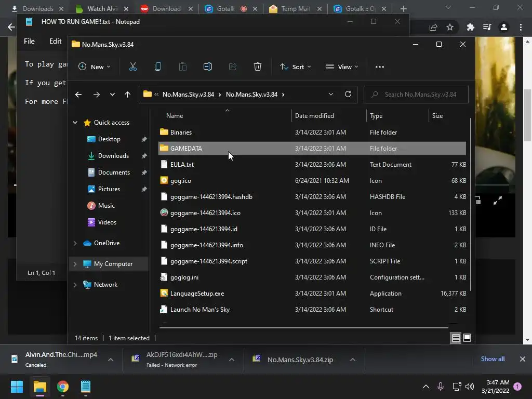Viewport: 532px width, 399px height.
Task: Open new Chrome tab with plus button
Action: [403, 9]
